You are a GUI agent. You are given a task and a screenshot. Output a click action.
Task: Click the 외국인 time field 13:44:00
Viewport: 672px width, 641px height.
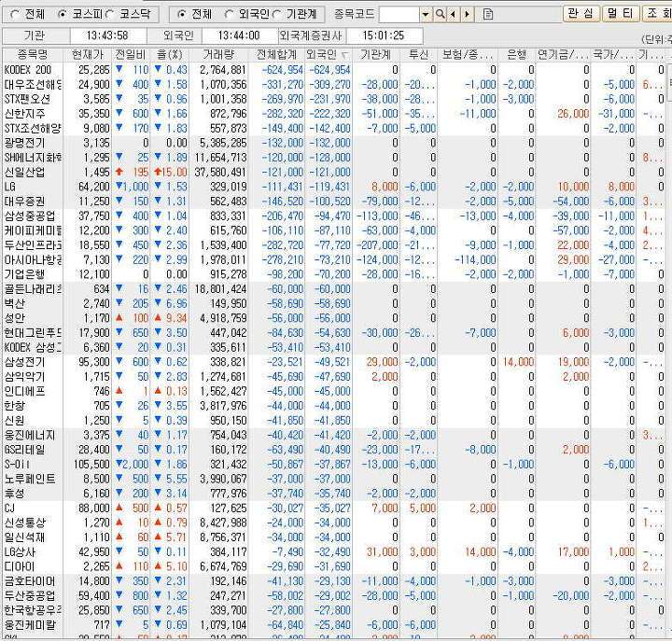[x=239, y=35]
